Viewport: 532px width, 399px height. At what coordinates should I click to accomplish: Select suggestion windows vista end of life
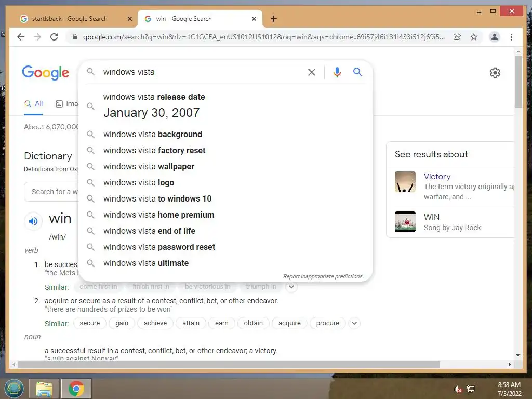coord(225,231)
